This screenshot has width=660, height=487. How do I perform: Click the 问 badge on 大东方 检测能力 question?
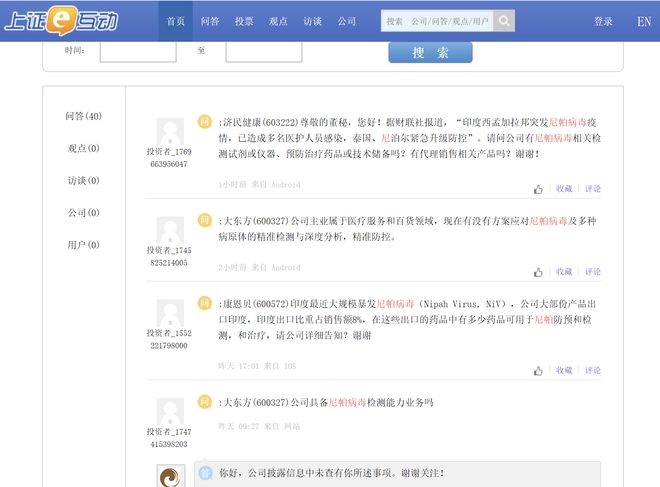[205, 402]
